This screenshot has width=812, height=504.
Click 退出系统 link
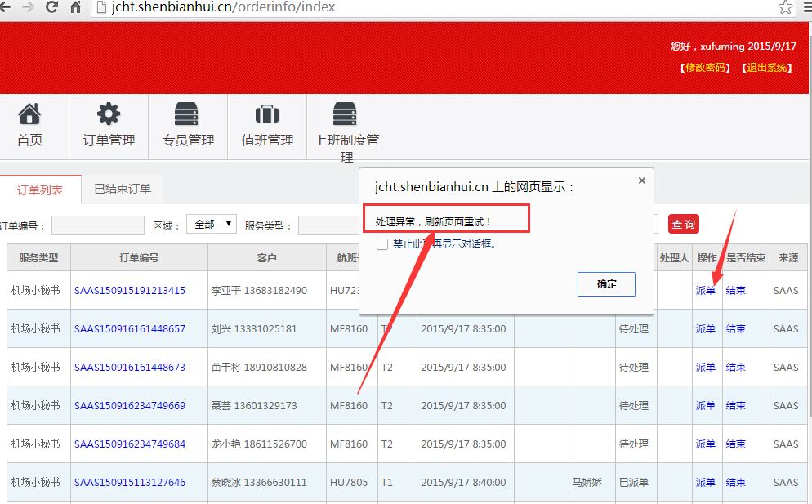click(x=767, y=68)
